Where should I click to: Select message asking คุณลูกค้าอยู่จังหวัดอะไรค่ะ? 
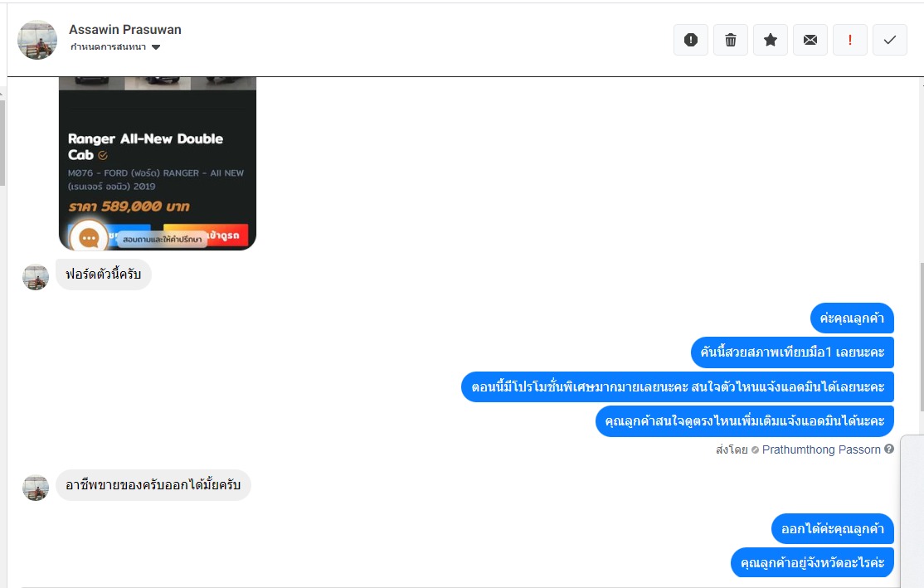813,562
